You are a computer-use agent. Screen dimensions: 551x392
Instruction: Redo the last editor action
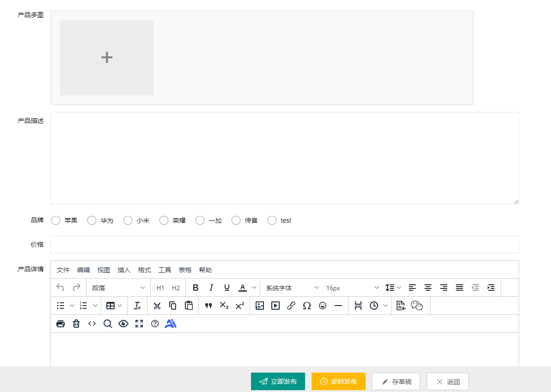[x=76, y=288]
